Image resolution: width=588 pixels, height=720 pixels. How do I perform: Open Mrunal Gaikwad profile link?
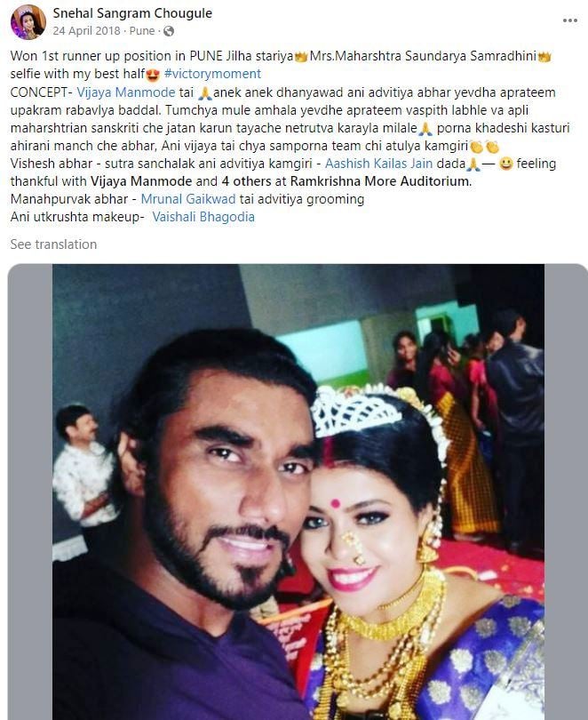pyautogui.click(x=188, y=199)
